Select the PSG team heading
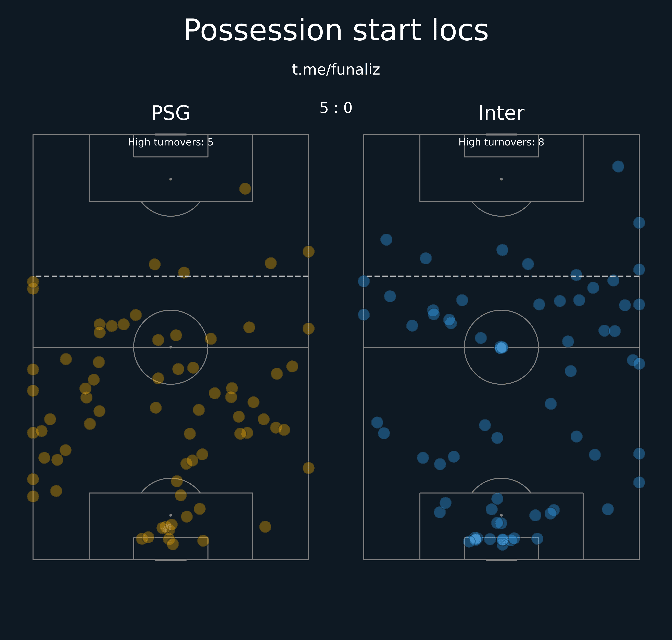The width and height of the screenshot is (672, 640). coord(170,113)
